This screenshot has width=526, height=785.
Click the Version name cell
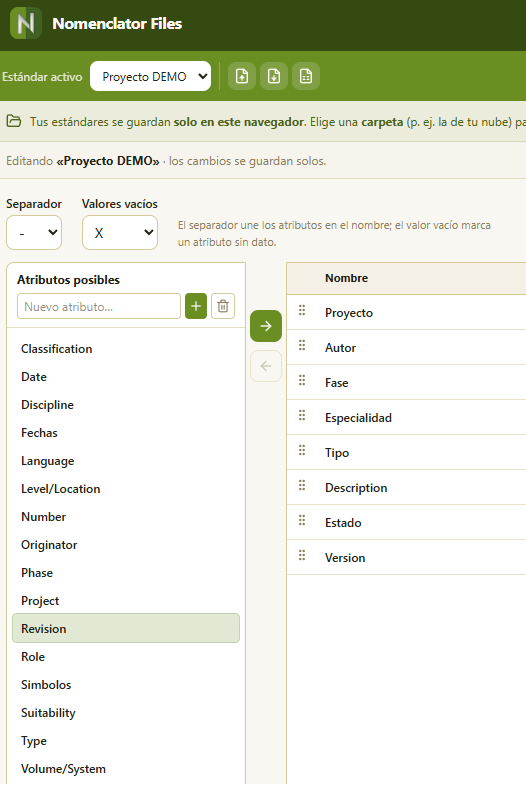click(x=345, y=558)
